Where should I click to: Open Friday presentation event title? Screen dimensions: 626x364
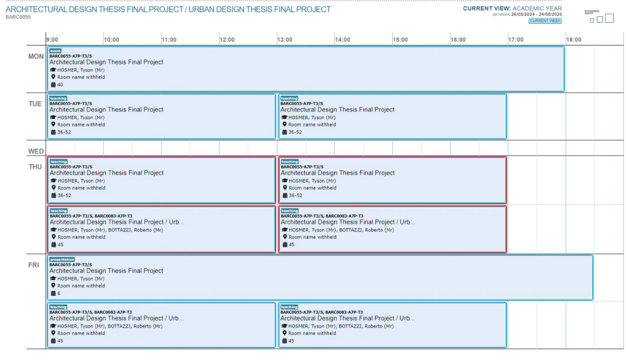[106, 271]
